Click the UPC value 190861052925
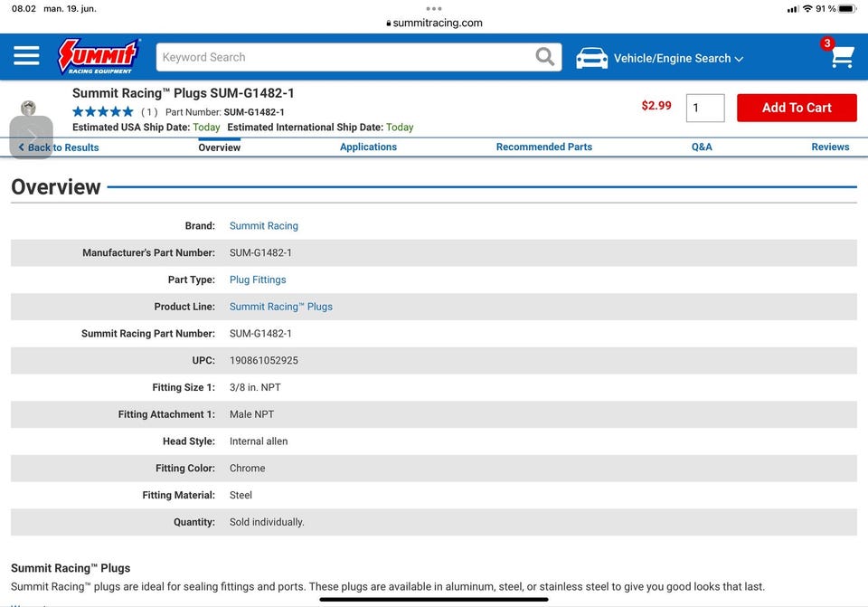Image resolution: width=868 pixels, height=607 pixels. tap(264, 361)
